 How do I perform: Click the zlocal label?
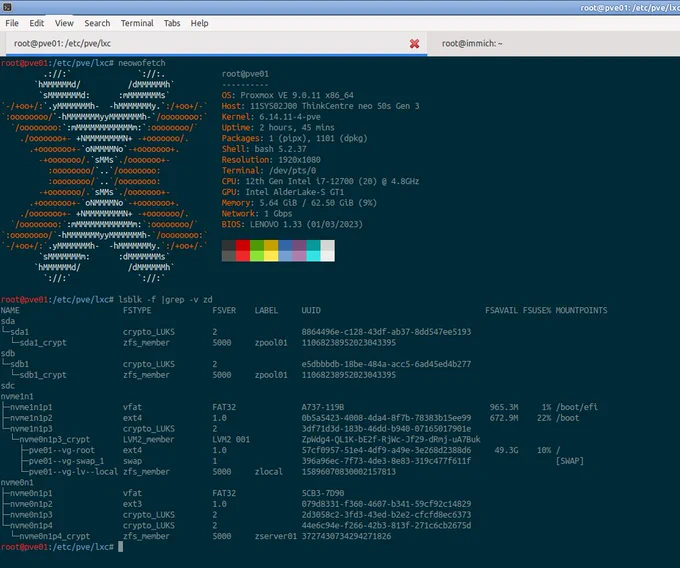click(x=268, y=472)
